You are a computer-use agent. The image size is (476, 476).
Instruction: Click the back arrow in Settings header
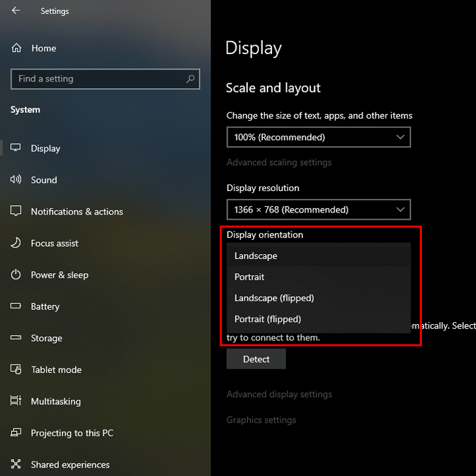point(16,11)
